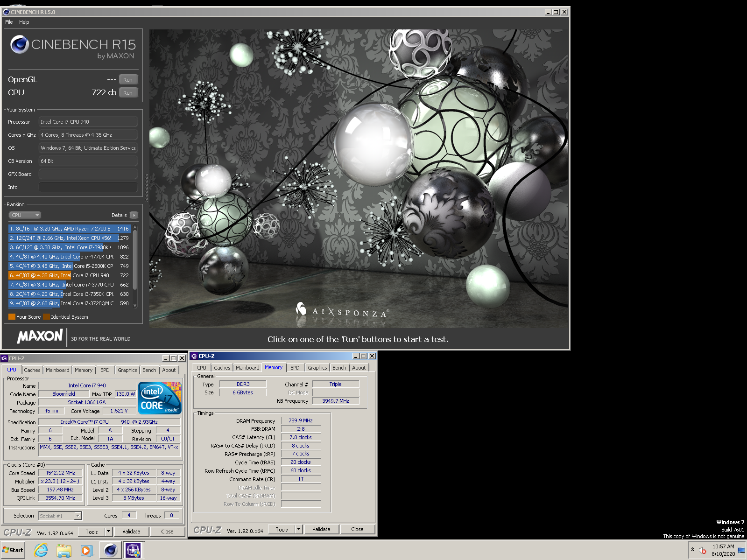Open Graphics tab in CPU-Z showing Memory
Viewport: 747px width, 560px height.
click(x=317, y=368)
